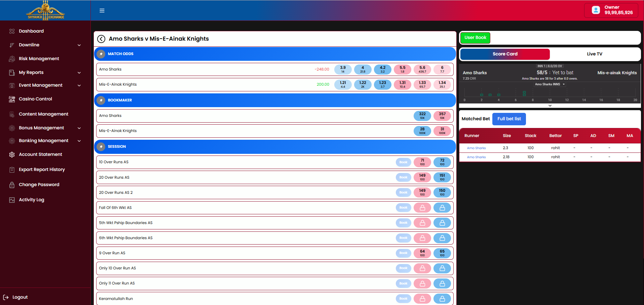Click the Event Management sidebar icon
The width and height of the screenshot is (644, 305).
click(12, 85)
